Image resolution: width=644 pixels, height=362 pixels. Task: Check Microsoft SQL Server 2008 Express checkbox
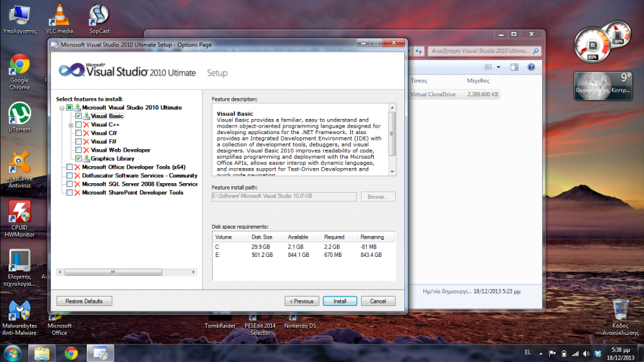[x=69, y=184]
